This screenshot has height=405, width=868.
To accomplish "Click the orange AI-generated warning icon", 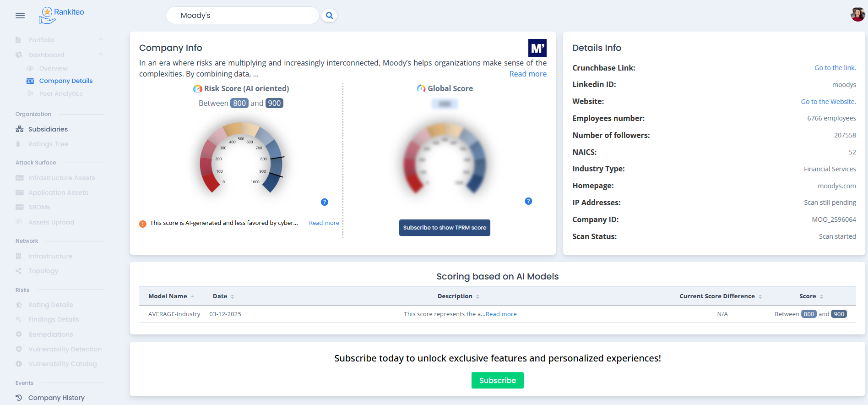I will point(143,224).
